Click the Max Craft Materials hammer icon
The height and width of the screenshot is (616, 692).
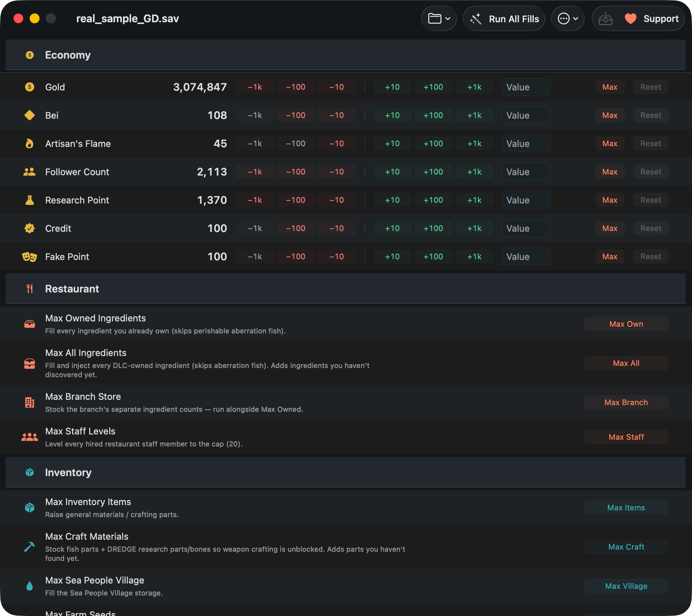click(30, 547)
